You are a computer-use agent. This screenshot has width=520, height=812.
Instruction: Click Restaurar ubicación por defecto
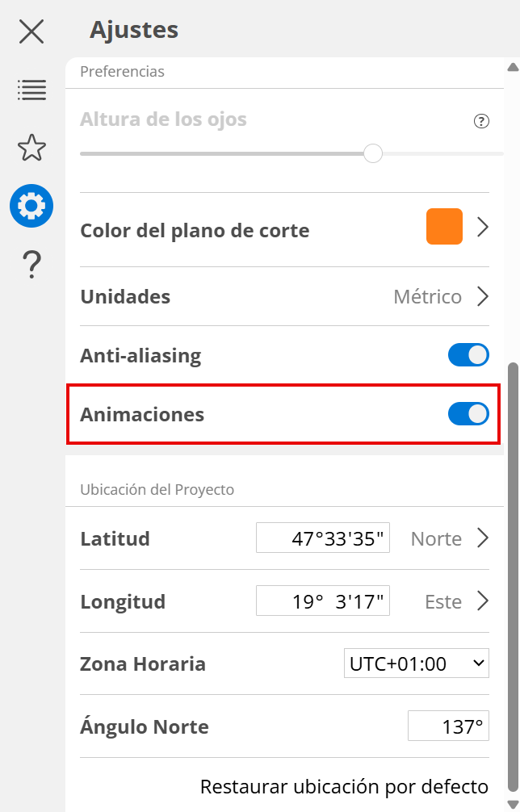[x=344, y=786]
